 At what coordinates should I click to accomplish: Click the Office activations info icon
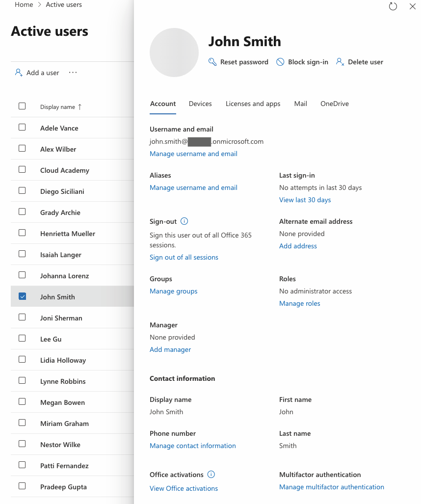coord(211,475)
